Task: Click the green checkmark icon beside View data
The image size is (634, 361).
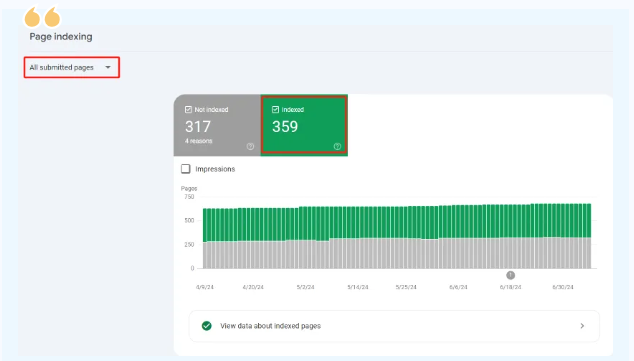Action: tap(207, 326)
